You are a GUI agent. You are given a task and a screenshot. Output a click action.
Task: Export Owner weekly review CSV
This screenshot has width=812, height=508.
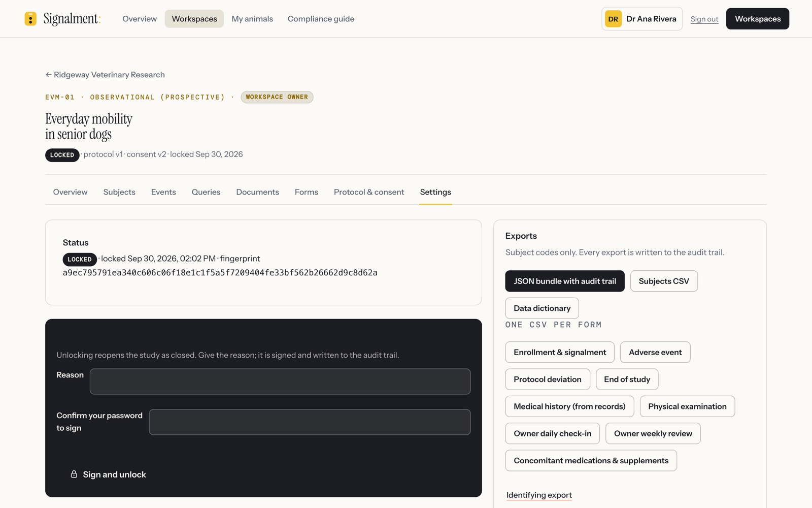(x=653, y=433)
